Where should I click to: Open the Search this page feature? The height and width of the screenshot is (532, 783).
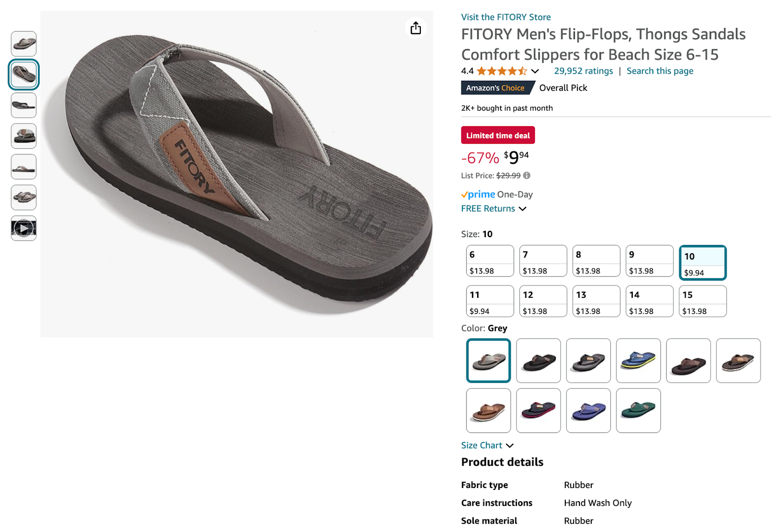click(x=660, y=71)
